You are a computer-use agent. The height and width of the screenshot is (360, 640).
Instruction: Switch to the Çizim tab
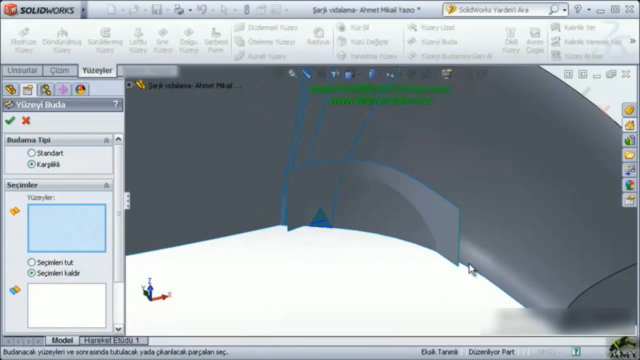(60, 70)
